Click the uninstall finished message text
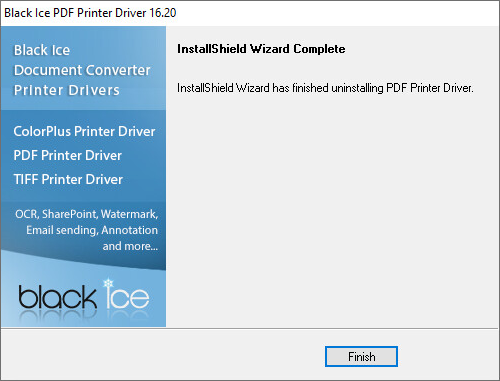Viewport: 500px width, 381px height. pos(325,88)
